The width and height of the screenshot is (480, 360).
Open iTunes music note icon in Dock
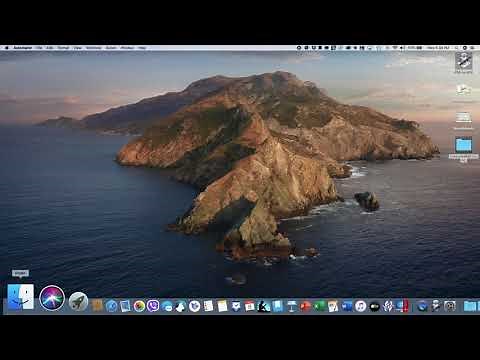pyautogui.click(x=361, y=306)
